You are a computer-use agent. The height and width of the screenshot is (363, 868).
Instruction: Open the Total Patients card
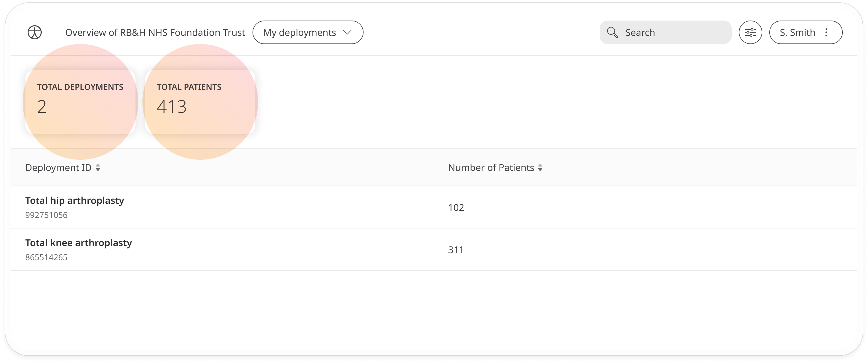[x=200, y=102]
